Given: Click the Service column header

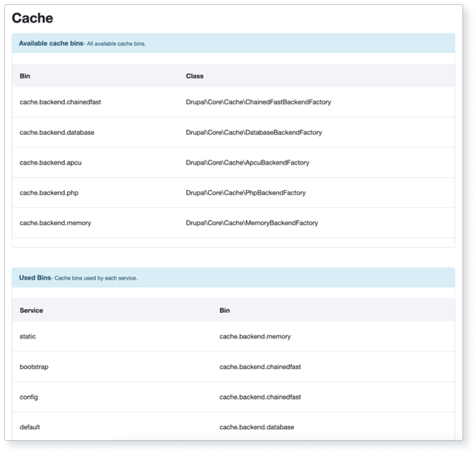Looking at the screenshot, I should (31, 310).
